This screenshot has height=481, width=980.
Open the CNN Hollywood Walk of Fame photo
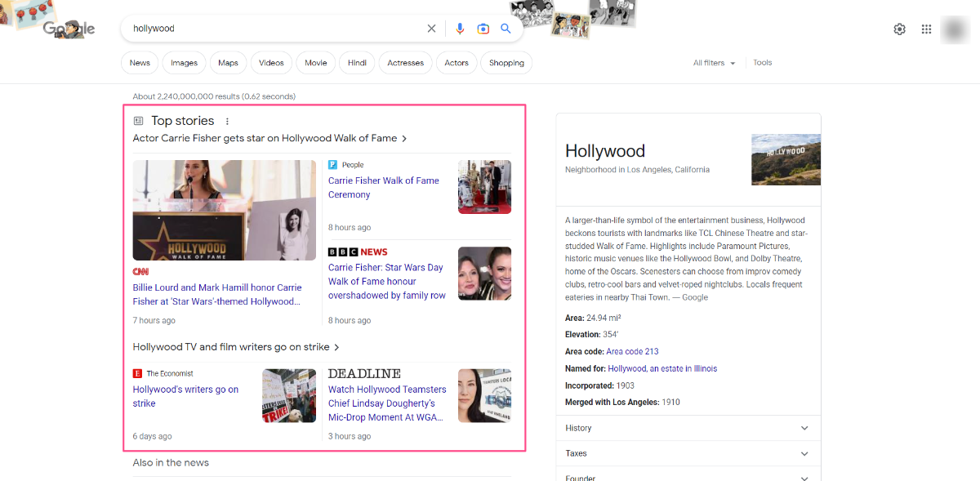pos(225,210)
